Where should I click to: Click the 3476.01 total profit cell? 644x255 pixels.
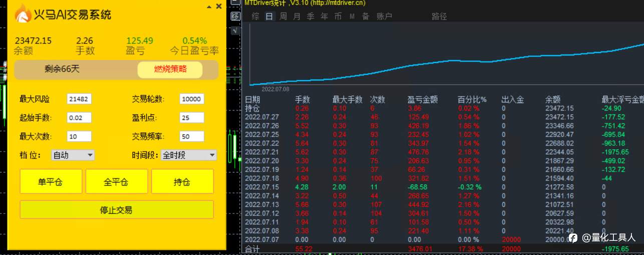[420, 248]
